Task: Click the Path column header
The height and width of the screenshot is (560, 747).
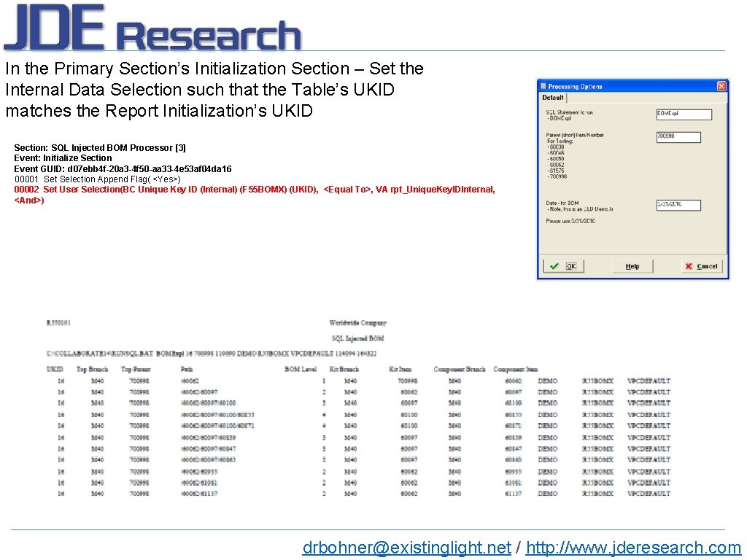Action: pyautogui.click(x=187, y=369)
